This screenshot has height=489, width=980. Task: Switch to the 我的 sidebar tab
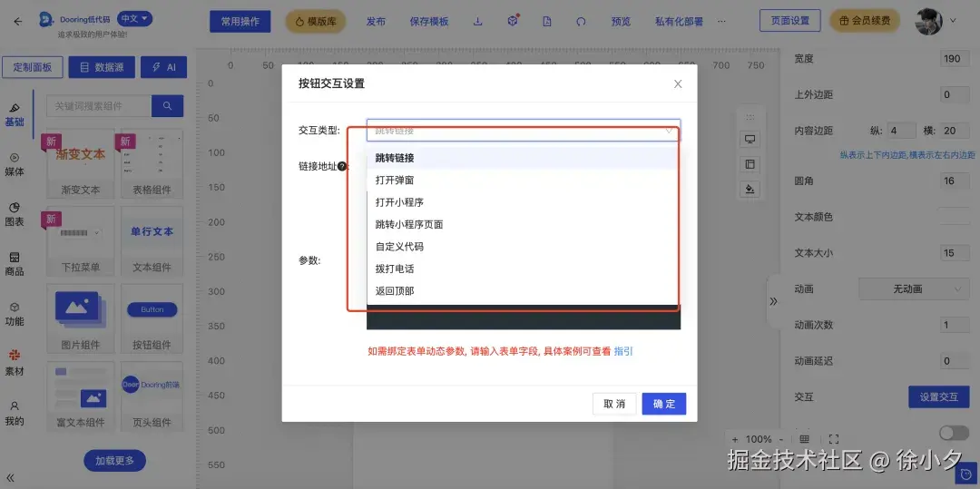(15, 414)
